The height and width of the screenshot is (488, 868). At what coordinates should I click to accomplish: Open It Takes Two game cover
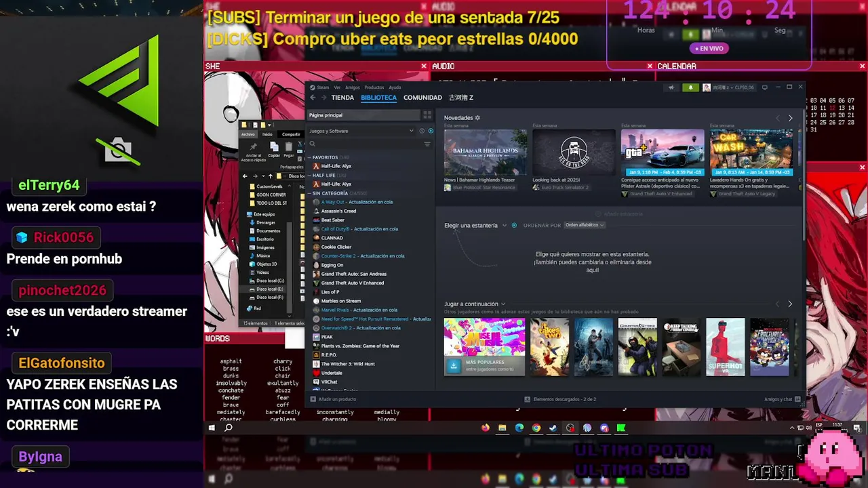[549, 346]
